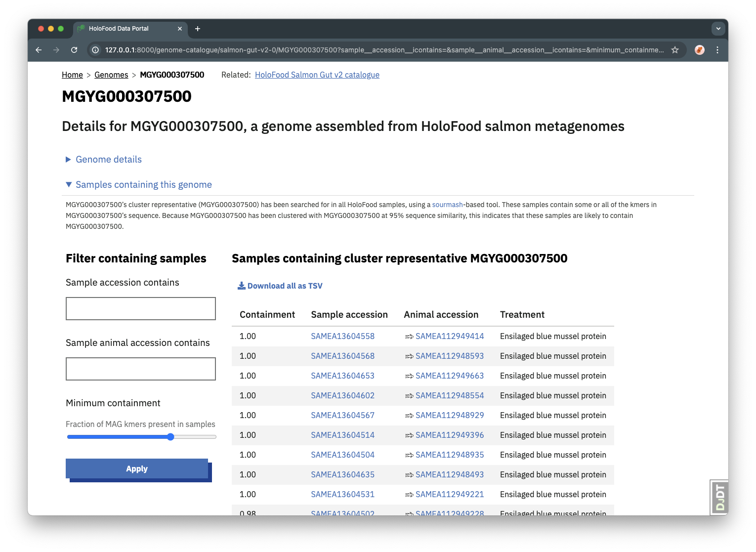Open sample SAMEA13604558 link
The width and height of the screenshot is (756, 552).
coord(343,336)
